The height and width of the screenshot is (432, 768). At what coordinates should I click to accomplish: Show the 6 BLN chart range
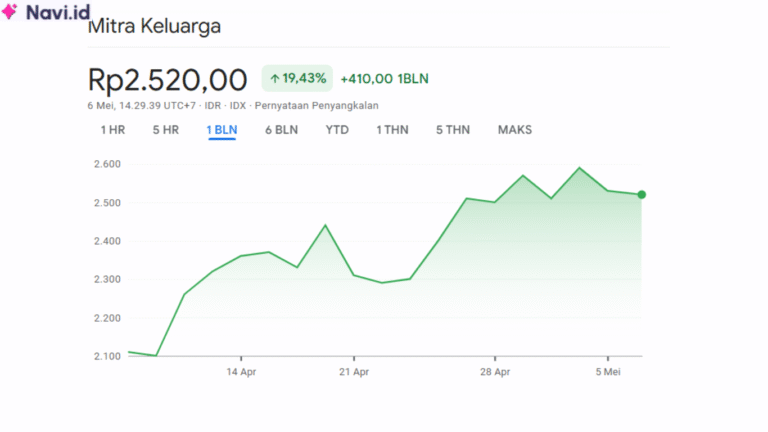281,130
